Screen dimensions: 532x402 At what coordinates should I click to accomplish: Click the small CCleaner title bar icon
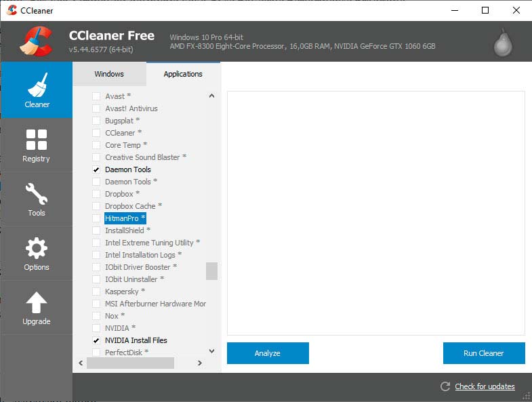pos(12,10)
